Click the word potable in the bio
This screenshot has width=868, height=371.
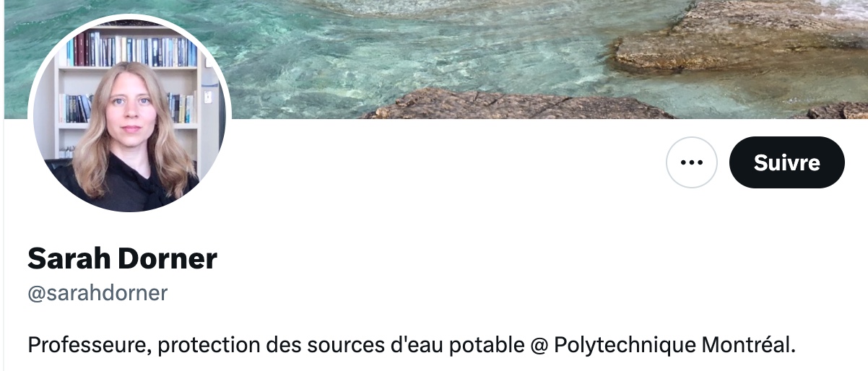pyautogui.click(x=487, y=345)
